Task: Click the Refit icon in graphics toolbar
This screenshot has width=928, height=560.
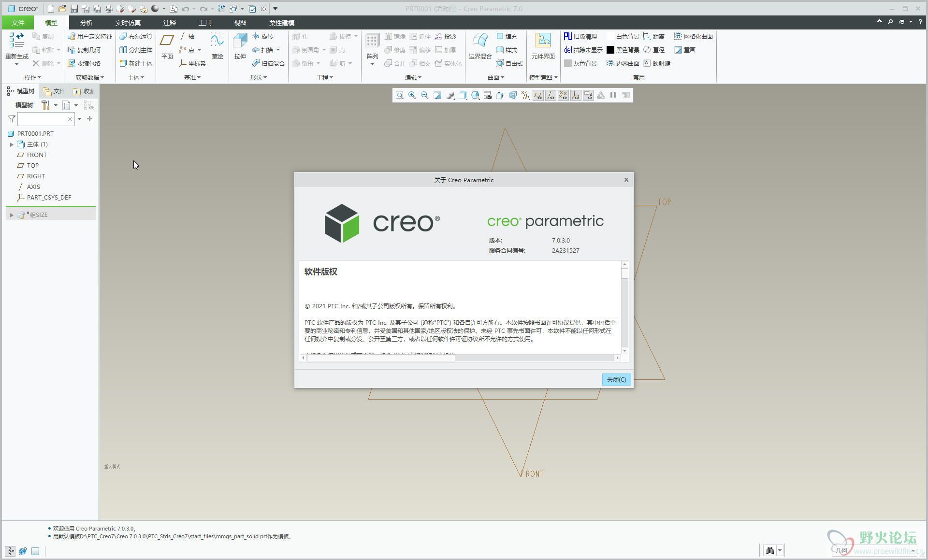Action: click(400, 95)
